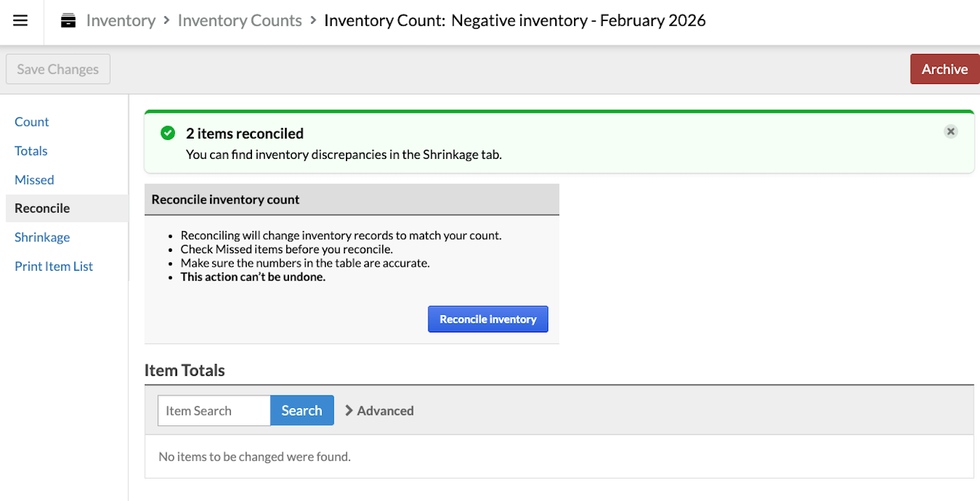Select the Reconcile tab
The height and width of the screenshot is (501, 980).
(x=42, y=209)
